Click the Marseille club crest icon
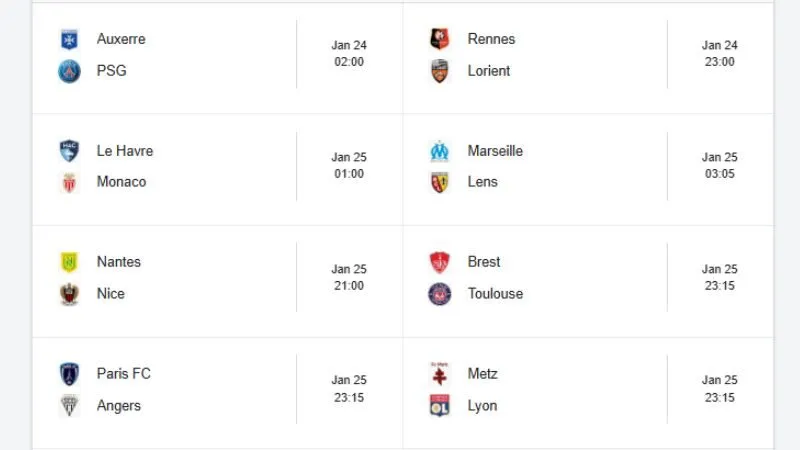The width and height of the screenshot is (800, 450). (x=440, y=151)
